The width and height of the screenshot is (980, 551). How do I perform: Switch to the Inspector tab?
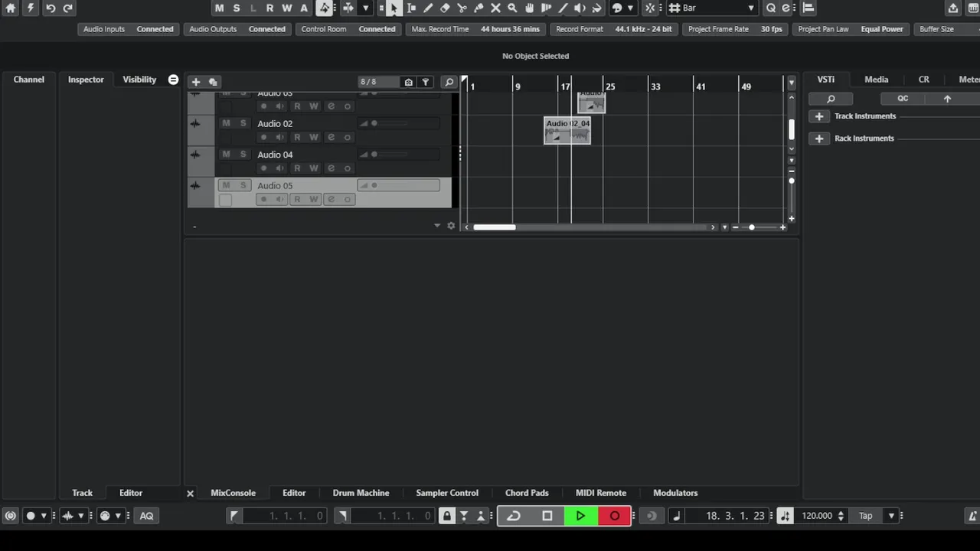tap(86, 80)
